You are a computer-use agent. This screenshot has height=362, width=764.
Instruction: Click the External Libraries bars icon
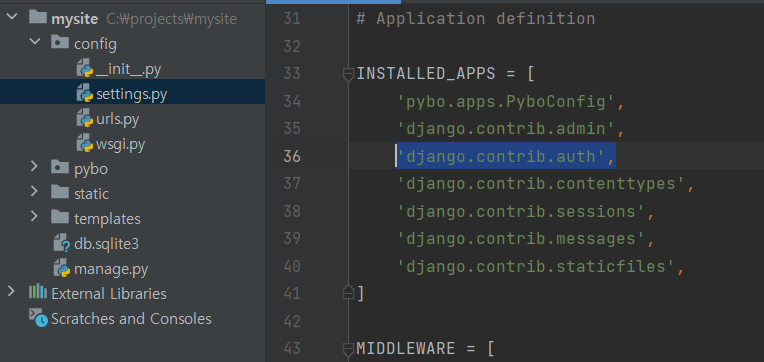[x=38, y=292]
